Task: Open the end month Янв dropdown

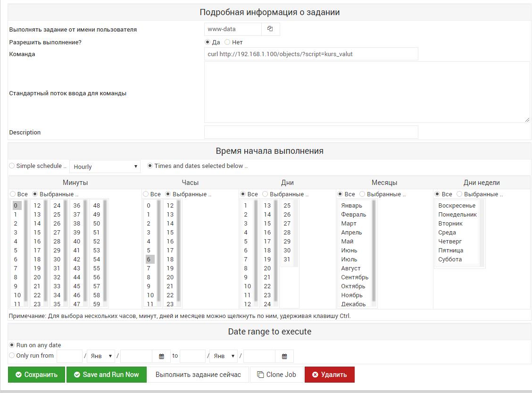Action: 224,356
